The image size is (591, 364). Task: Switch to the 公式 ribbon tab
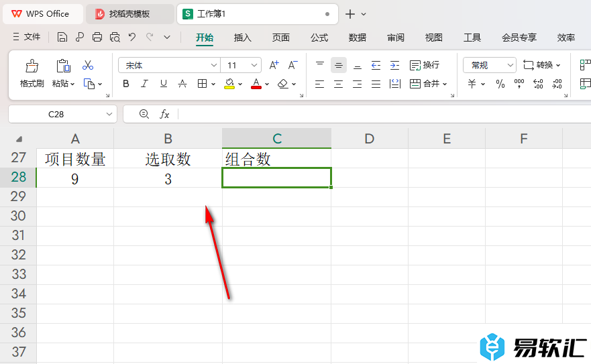[x=319, y=38]
